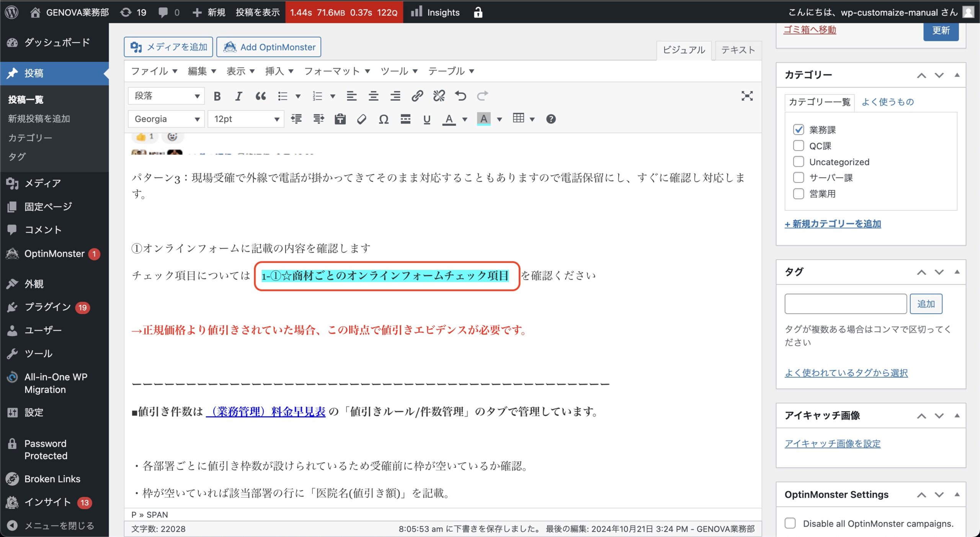Enable Disable all OptinMonster campaigns checkbox
Viewport: 980px width, 537px height.
pos(790,523)
